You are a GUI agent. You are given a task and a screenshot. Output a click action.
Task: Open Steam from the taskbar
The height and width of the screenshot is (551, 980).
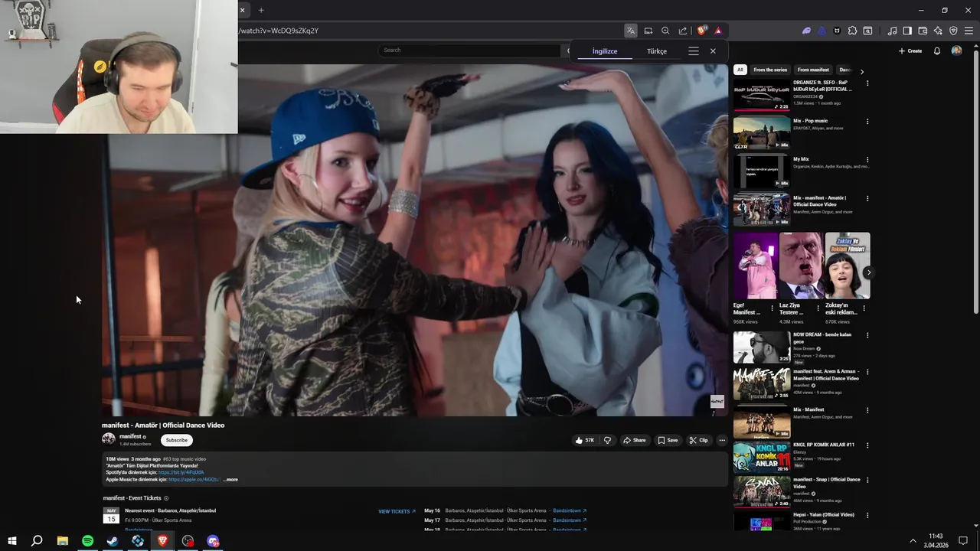pos(113,541)
